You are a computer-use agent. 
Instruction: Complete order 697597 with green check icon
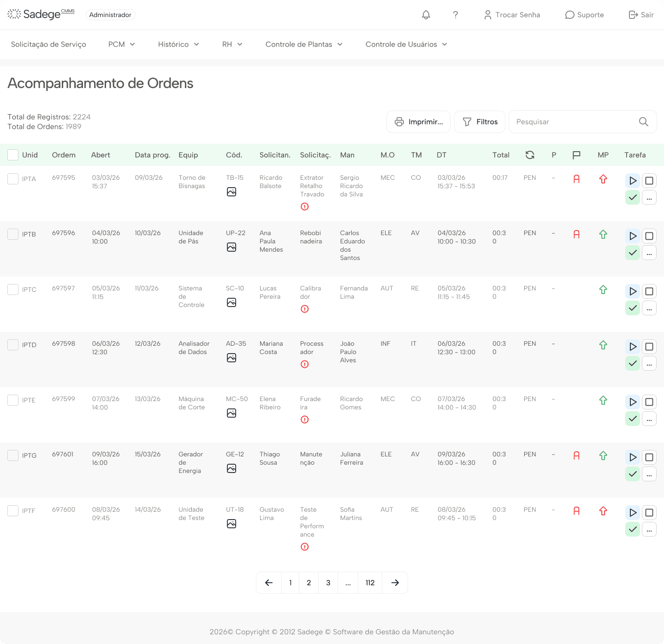coord(632,308)
